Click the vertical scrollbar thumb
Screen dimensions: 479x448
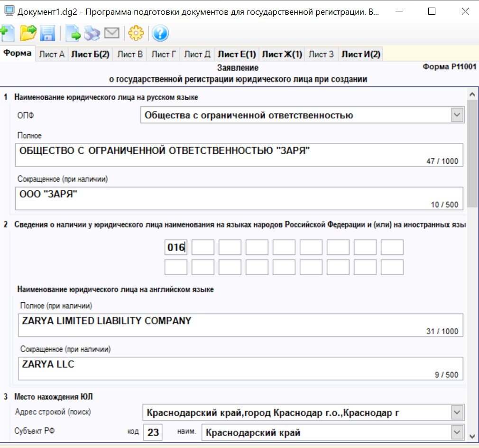tap(472, 153)
